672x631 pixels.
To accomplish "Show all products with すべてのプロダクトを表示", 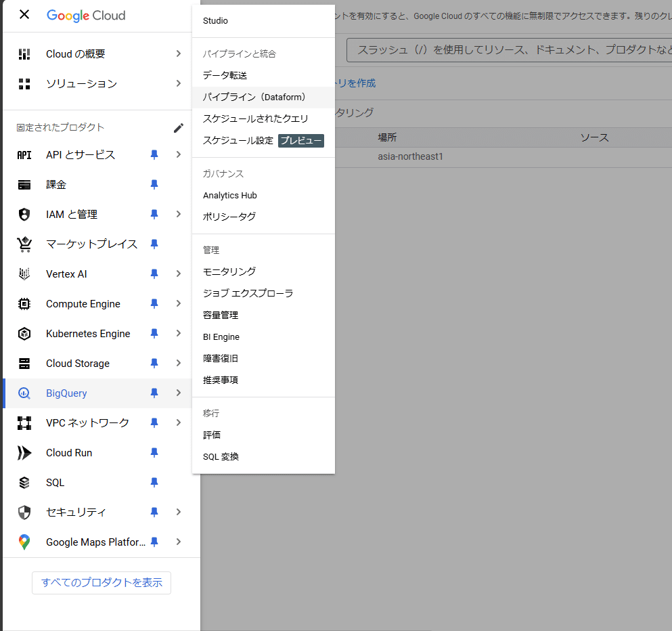I will click(x=102, y=583).
